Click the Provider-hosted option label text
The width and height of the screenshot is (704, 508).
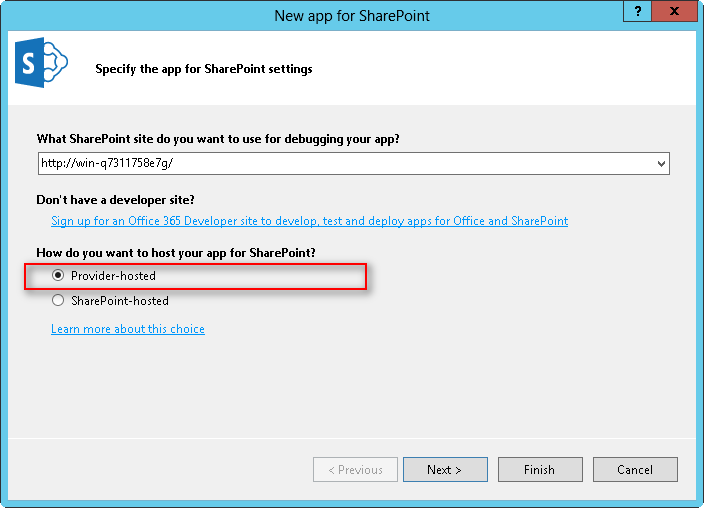pos(113,276)
